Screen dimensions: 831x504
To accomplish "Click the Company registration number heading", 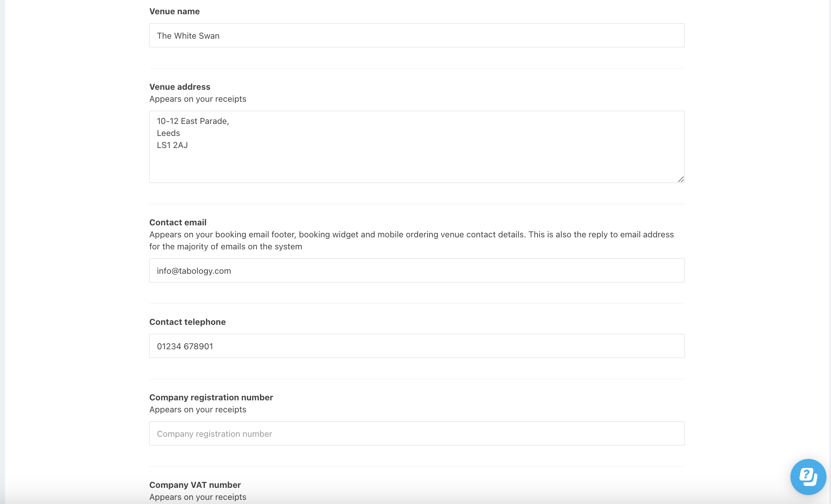I will (x=211, y=397).
